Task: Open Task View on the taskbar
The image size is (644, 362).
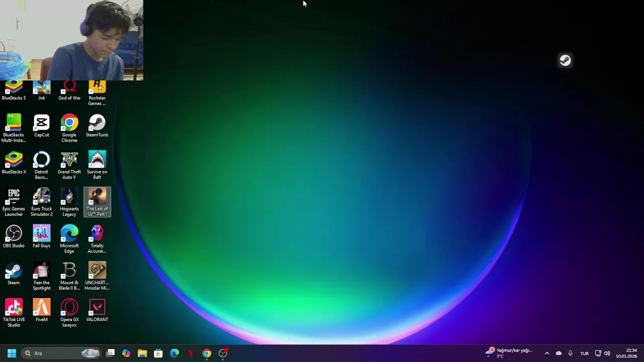Action: (x=110, y=353)
